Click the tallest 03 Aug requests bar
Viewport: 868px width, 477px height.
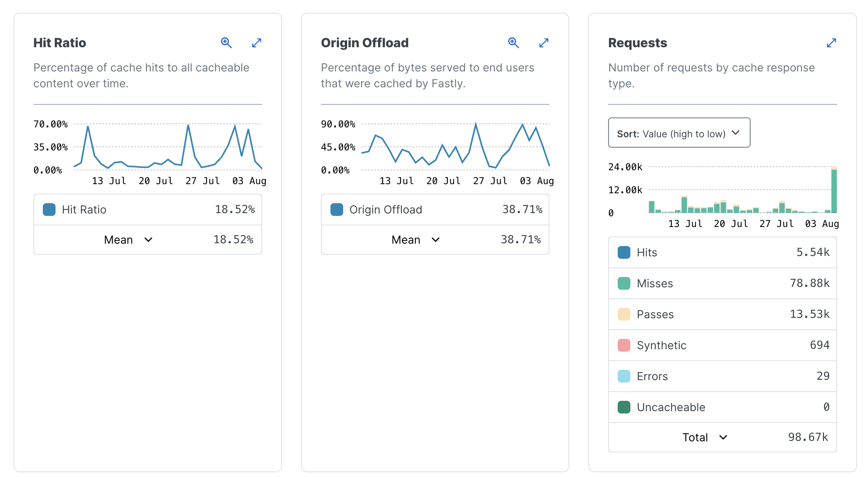pos(834,191)
